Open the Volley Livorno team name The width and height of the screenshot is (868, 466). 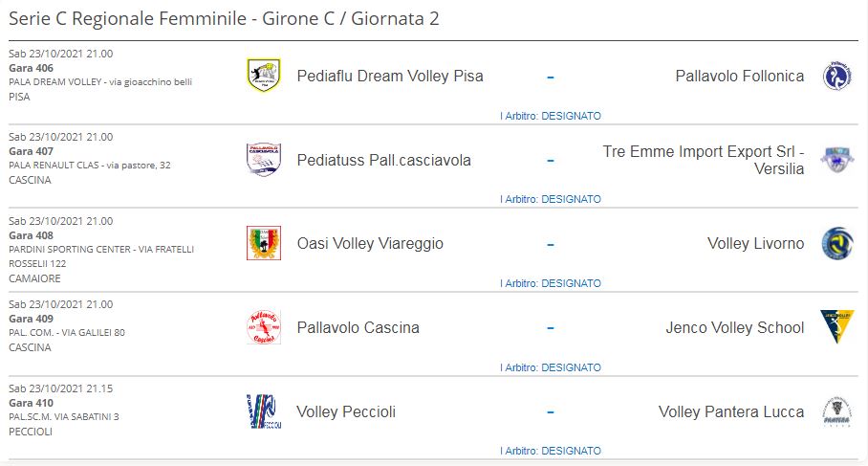click(755, 243)
